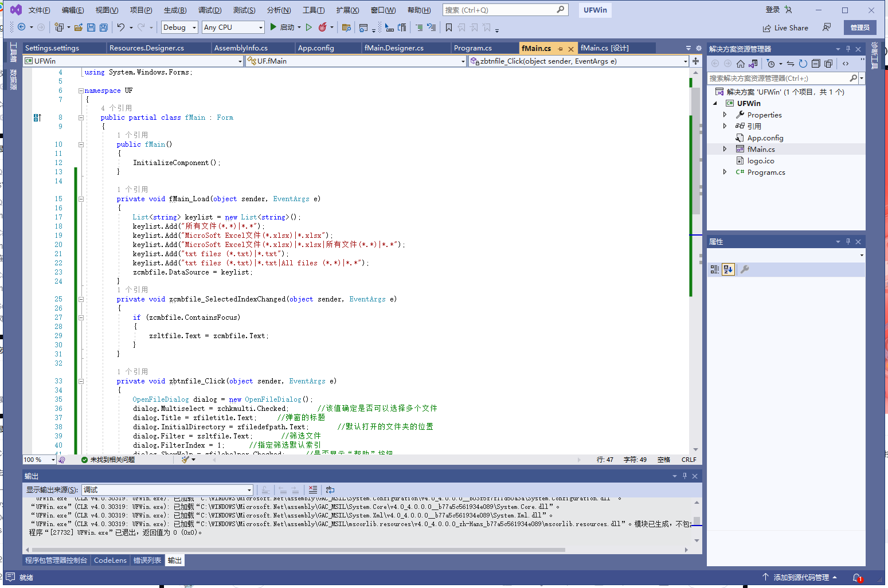The height and width of the screenshot is (588, 888).
Task: Click the Home icon in Solution Explorer
Action: pyautogui.click(x=741, y=64)
